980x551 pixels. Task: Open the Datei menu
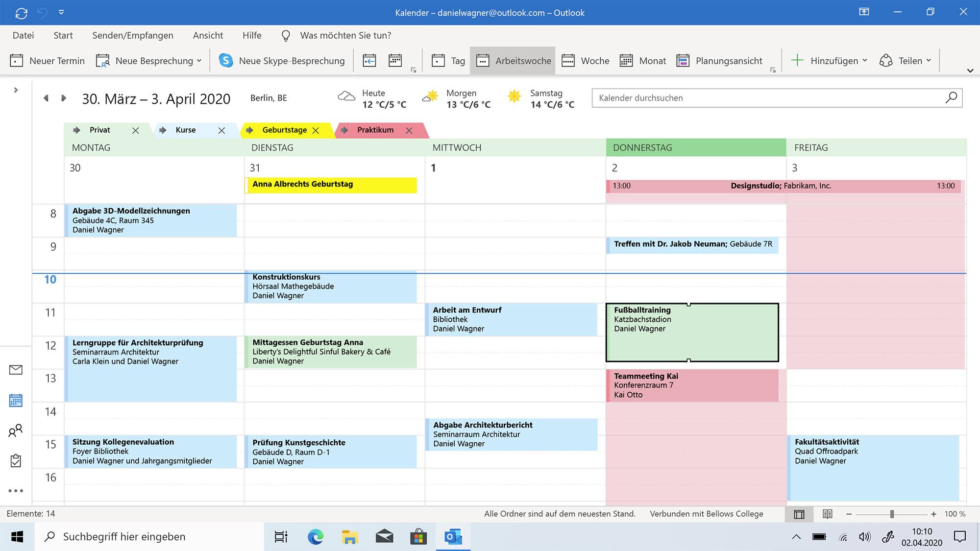click(23, 35)
